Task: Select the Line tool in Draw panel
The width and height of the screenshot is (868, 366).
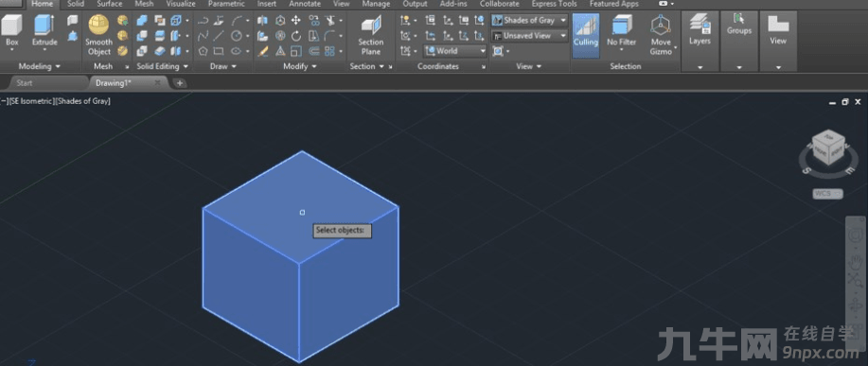Action: [x=220, y=36]
